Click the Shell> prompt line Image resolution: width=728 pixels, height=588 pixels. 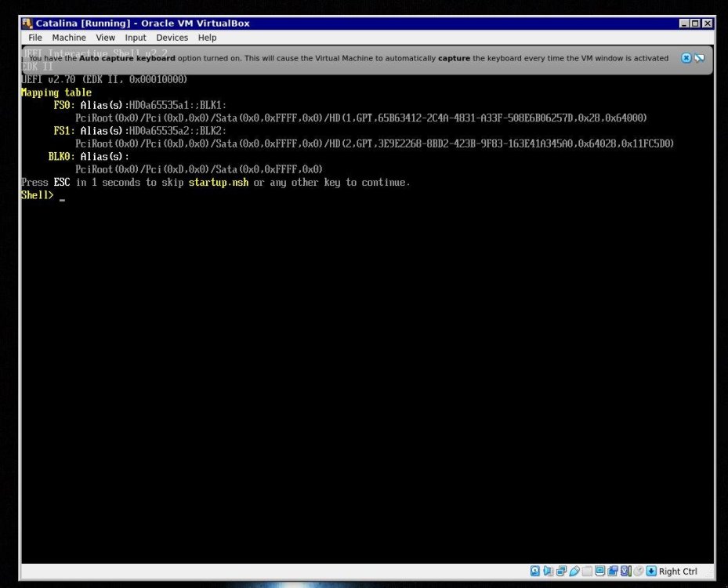[43, 195]
